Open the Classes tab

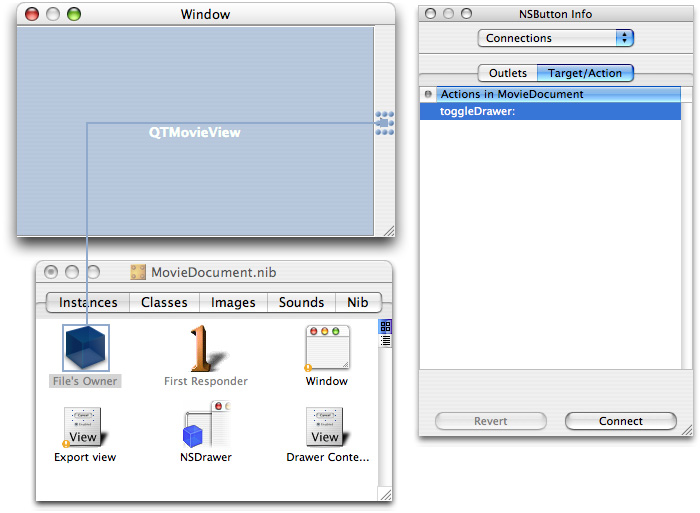(x=164, y=302)
